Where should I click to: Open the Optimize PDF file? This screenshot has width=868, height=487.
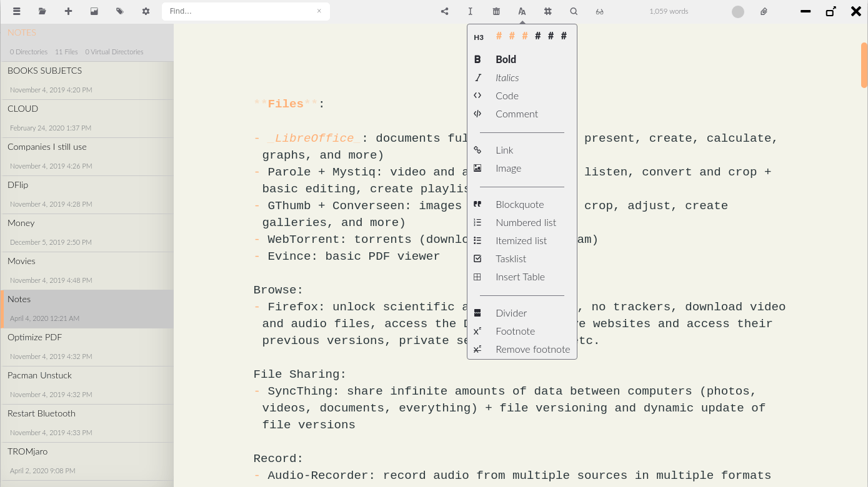[x=87, y=347]
